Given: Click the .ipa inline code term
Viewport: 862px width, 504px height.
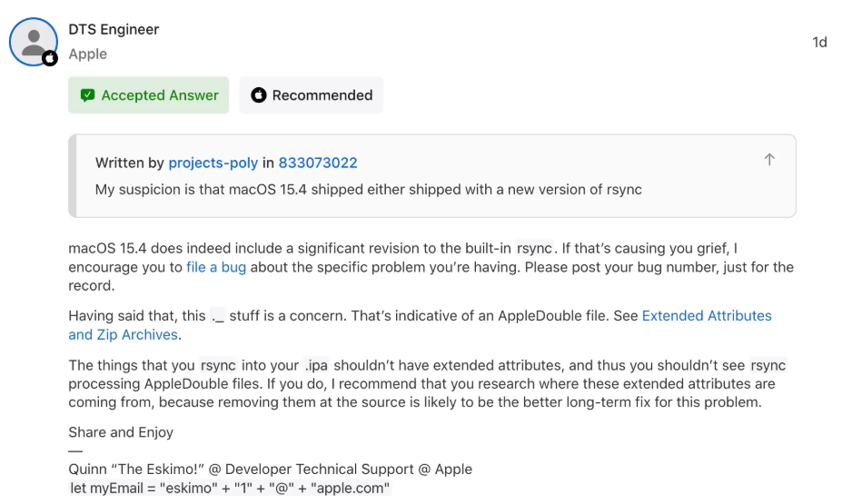Looking at the screenshot, I should [x=316, y=365].
